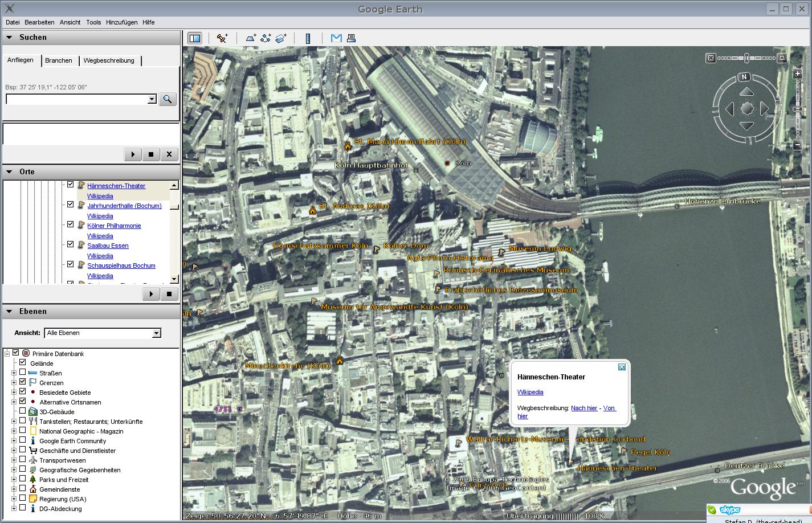Add a new placemark with pushpin icon
812x523 pixels.
click(222, 38)
